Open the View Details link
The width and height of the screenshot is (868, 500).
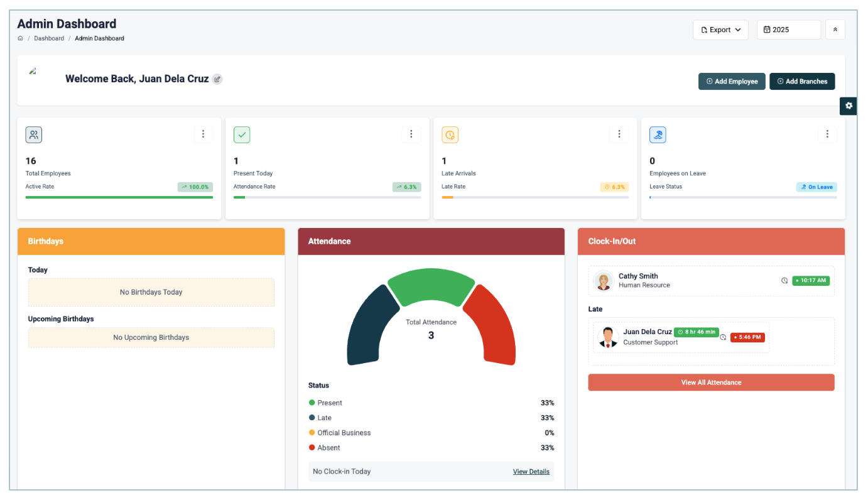click(531, 472)
